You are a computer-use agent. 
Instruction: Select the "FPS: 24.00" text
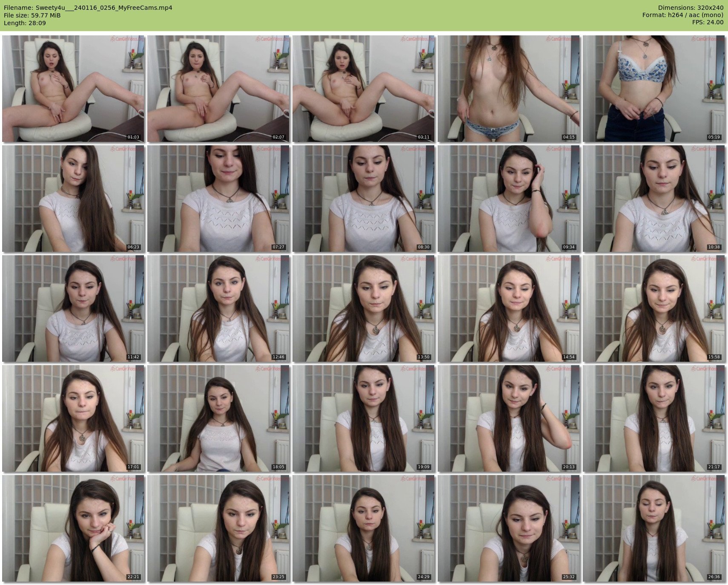click(708, 23)
